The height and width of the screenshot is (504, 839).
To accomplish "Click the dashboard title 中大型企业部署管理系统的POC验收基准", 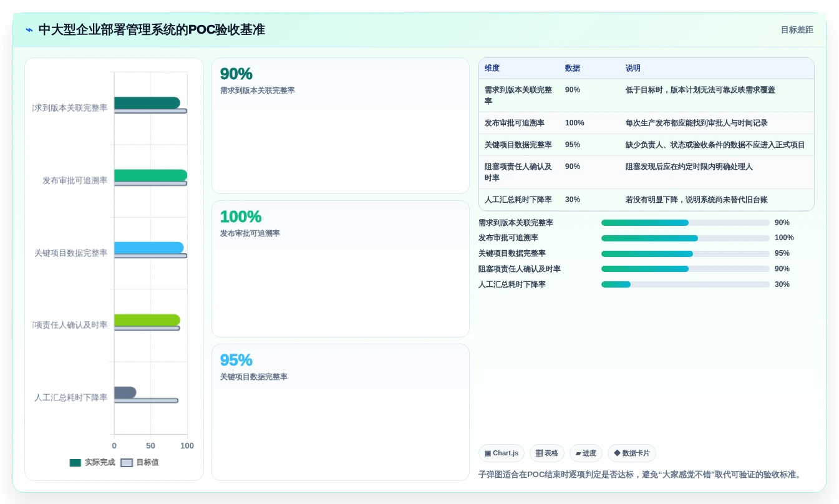I will coord(152,29).
